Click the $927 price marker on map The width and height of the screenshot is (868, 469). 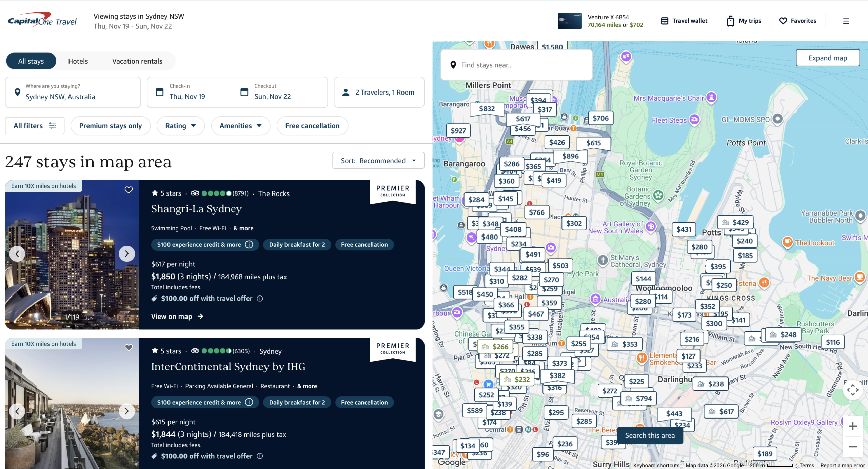[458, 131]
